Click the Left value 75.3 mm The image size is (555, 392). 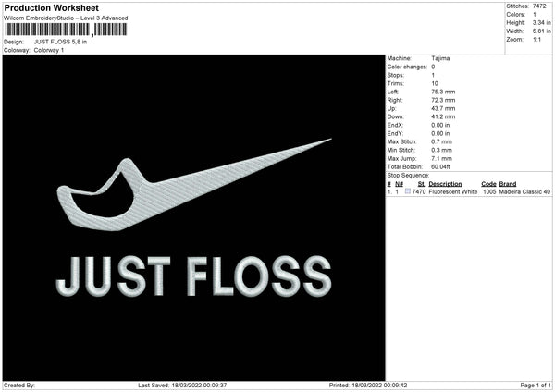(443, 92)
